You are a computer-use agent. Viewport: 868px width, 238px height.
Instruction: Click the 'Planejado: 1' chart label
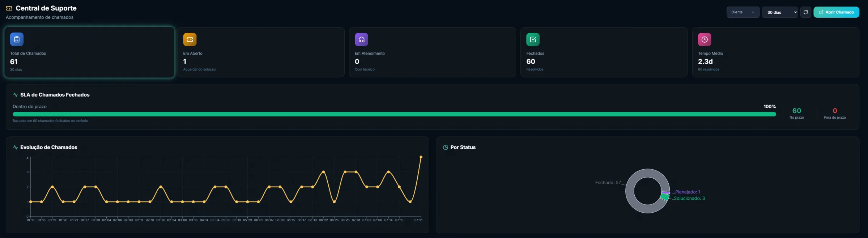tap(688, 192)
